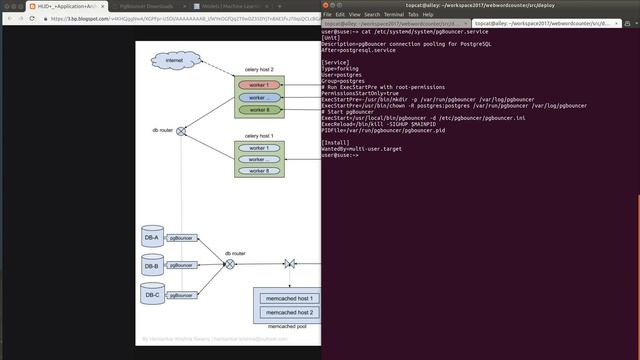640x360 pixels.
Task: Click the 'memcached pool' label
Action: pos(287,327)
